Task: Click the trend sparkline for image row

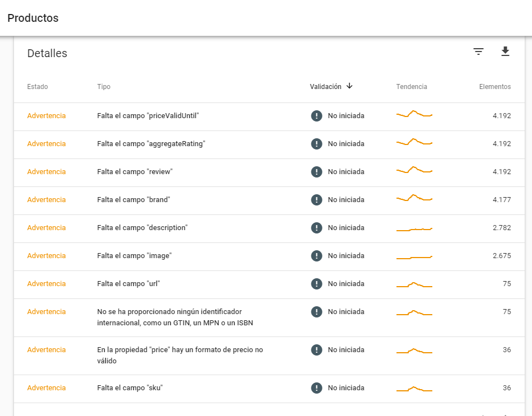Action: pos(414,257)
